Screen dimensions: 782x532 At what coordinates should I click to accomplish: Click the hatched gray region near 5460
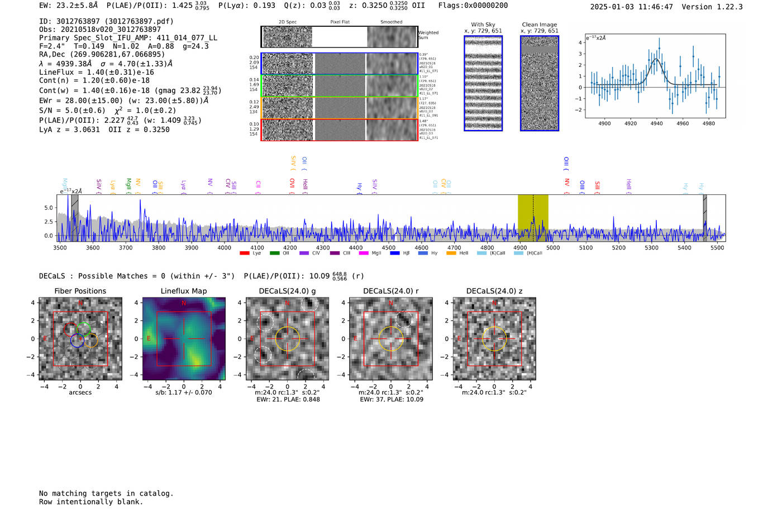click(x=705, y=218)
